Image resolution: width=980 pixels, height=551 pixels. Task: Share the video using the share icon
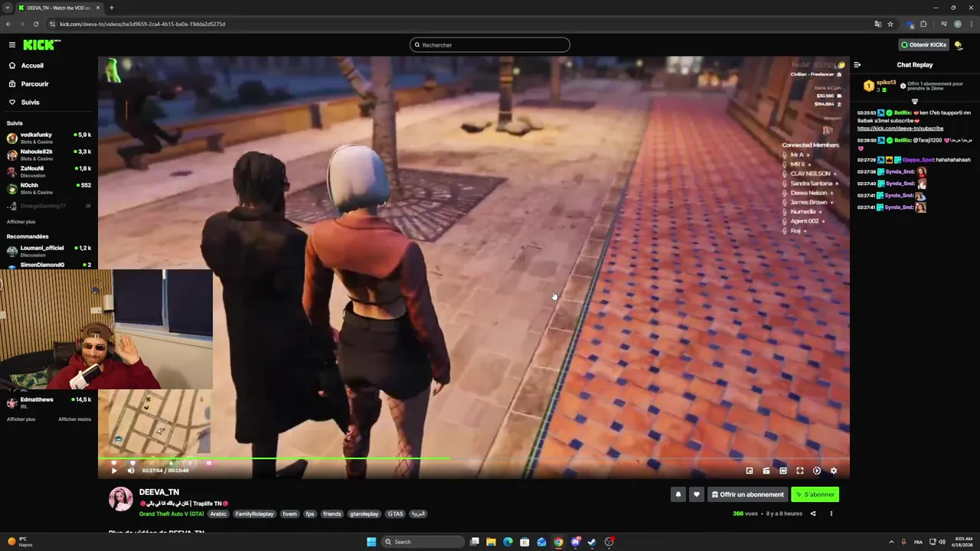[813, 514]
